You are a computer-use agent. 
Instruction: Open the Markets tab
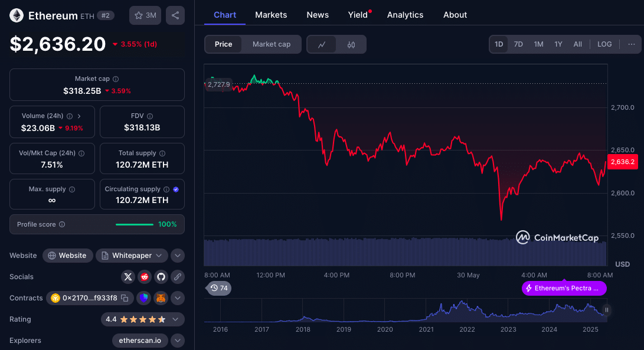(271, 15)
